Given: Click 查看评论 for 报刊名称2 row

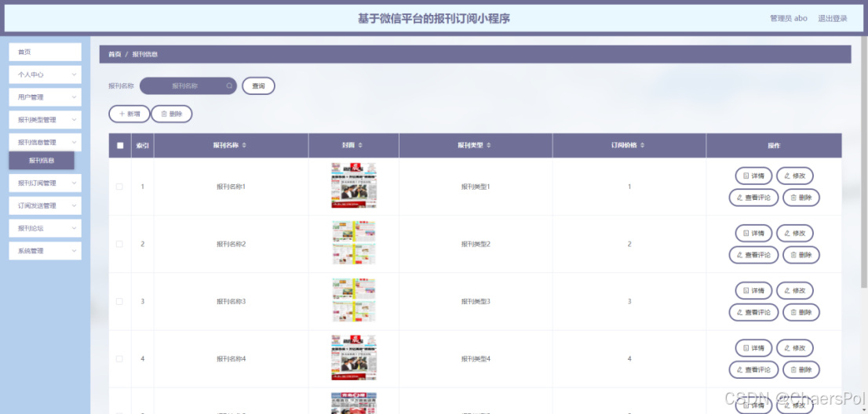Looking at the screenshot, I should (x=753, y=255).
